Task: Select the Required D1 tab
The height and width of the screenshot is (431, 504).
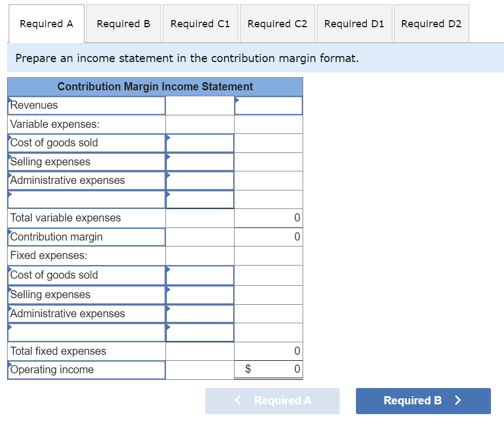Action: 354,23
